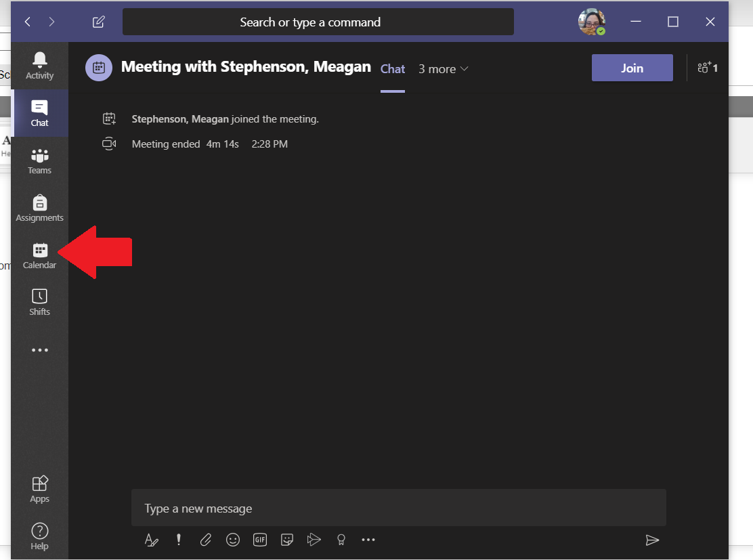Open the Apps store
This screenshot has width=753, height=560.
[x=39, y=490]
